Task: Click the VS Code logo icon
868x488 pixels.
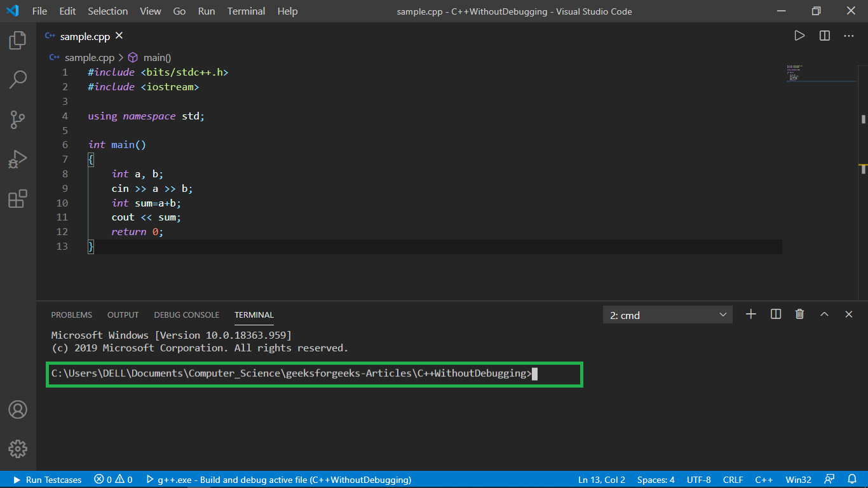Action: tap(12, 11)
